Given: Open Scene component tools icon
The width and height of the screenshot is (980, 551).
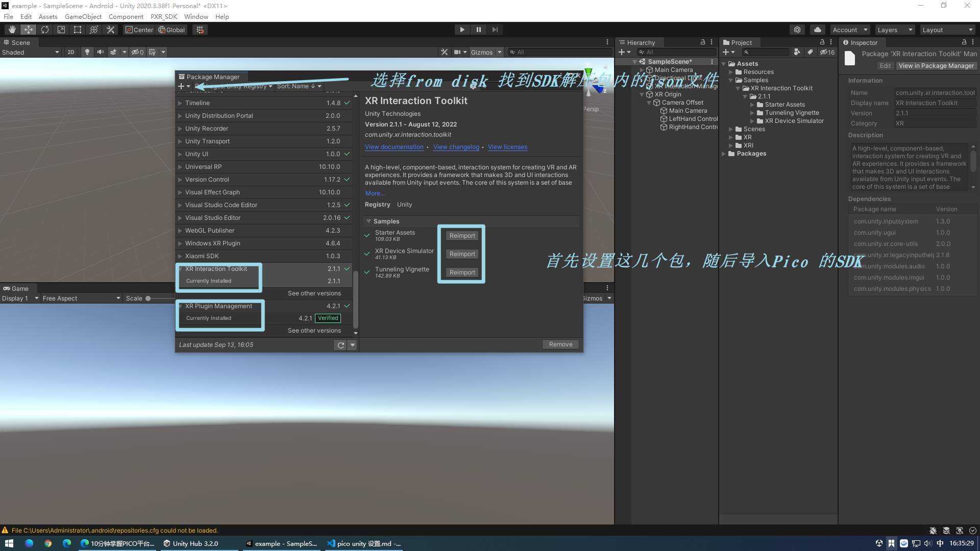Looking at the screenshot, I should [x=445, y=52].
